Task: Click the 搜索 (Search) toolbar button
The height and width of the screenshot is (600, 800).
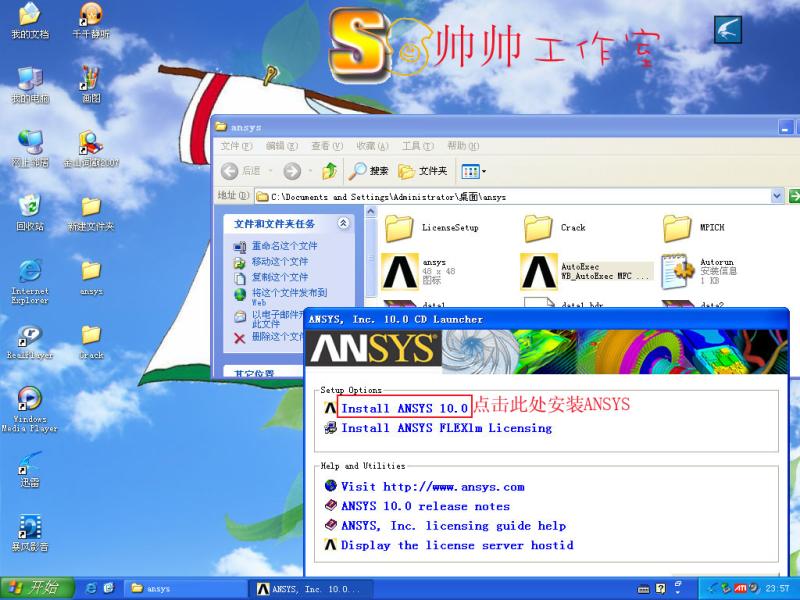Action: (x=368, y=171)
